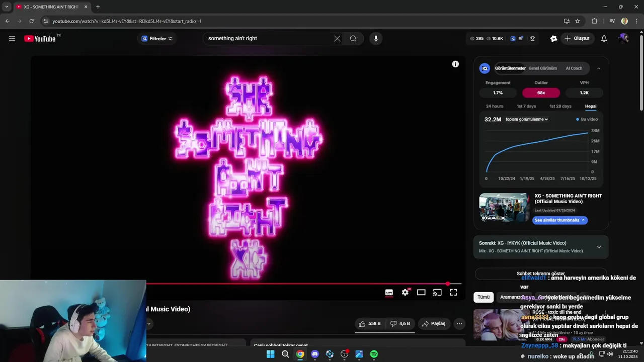Choose the Hepsi range tab
The height and width of the screenshot is (362, 644).
coord(591,106)
